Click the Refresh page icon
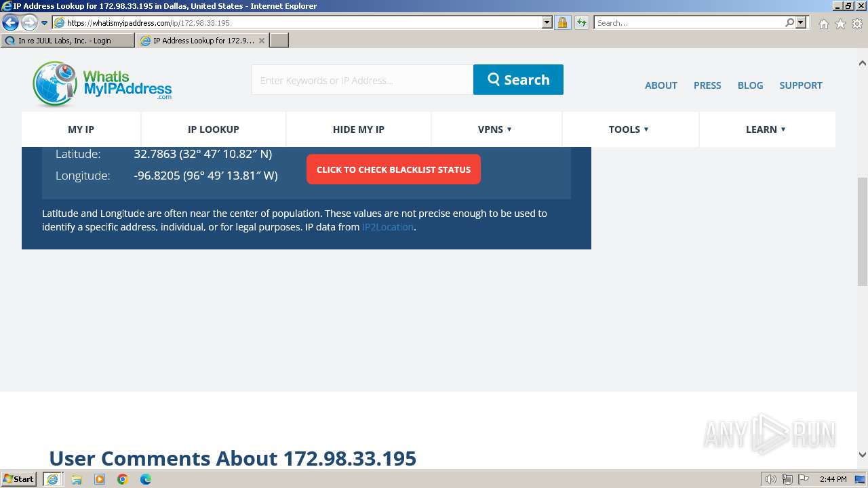 (582, 23)
